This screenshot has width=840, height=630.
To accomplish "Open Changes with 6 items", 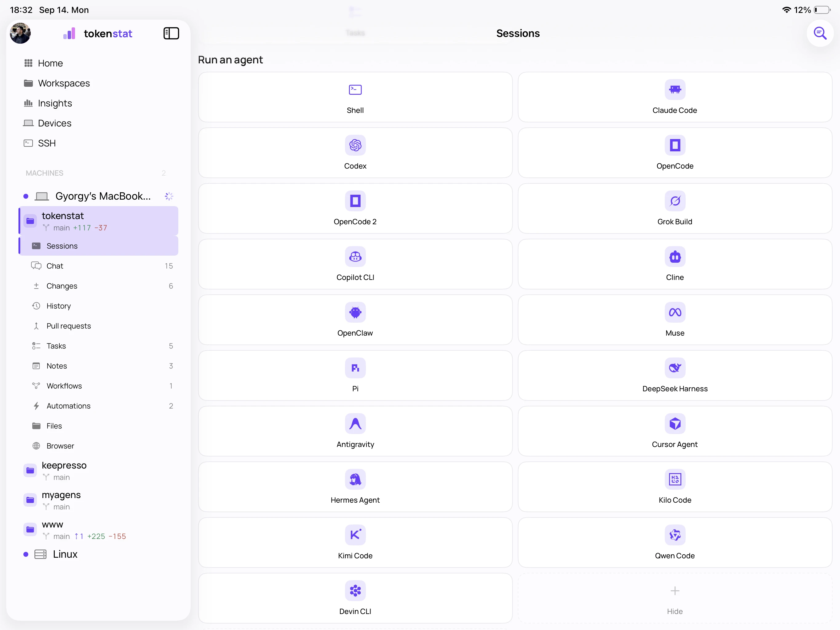I will click(99, 286).
